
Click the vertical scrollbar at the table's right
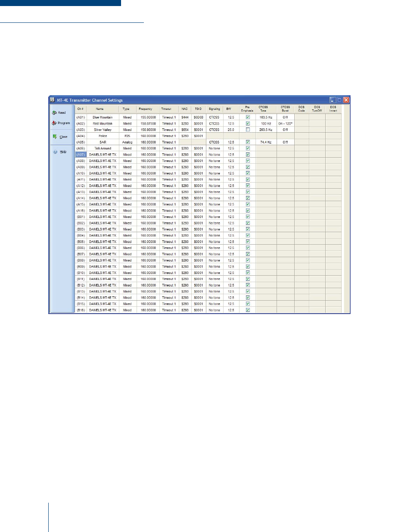[346, 209]
